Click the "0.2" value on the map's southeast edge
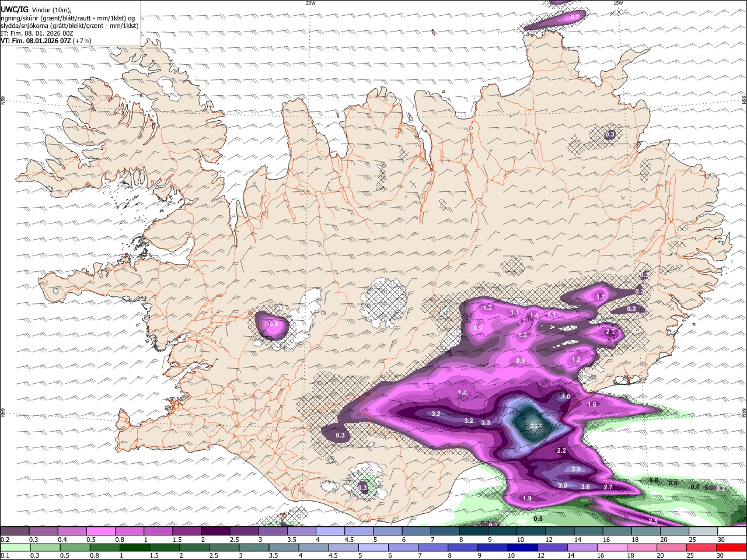The image size is (747, 560). pyautogui.click(x=721, y=488)
